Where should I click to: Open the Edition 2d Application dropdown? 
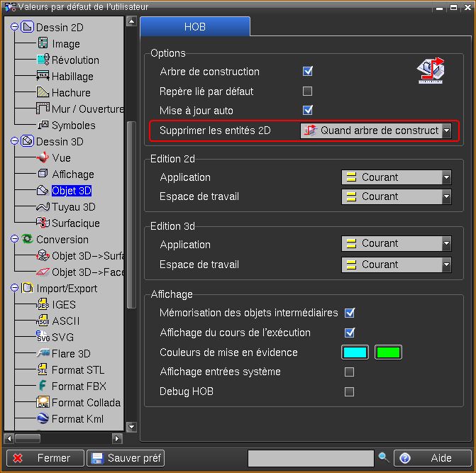pyautogui.click(x=446, y=177)
